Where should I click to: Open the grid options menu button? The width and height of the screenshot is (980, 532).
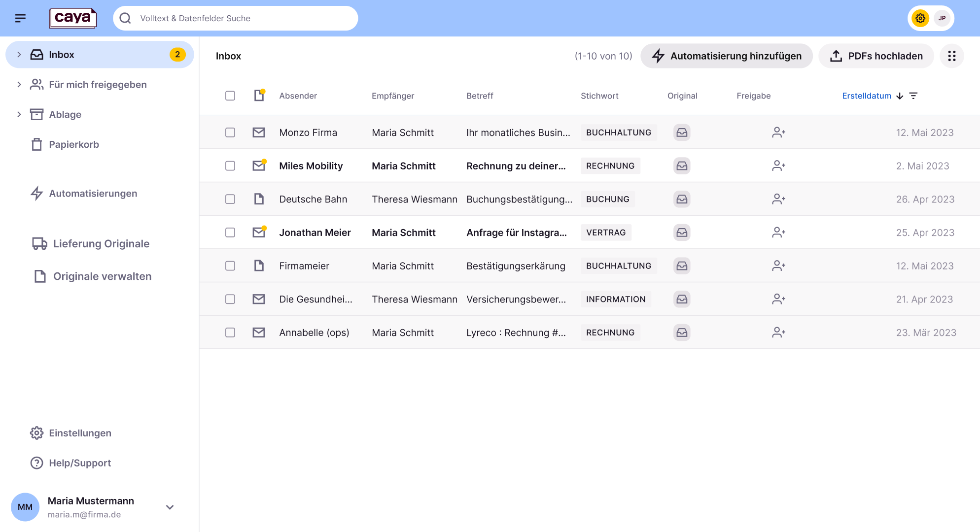tap(951, 56)
